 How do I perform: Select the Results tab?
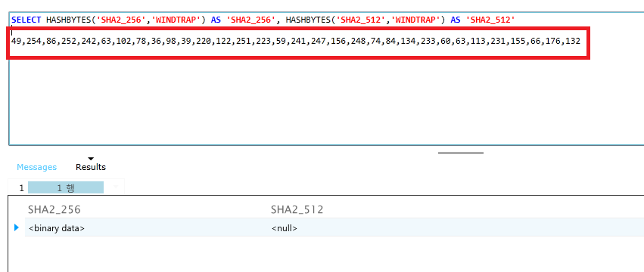click(x=91, y=167)
